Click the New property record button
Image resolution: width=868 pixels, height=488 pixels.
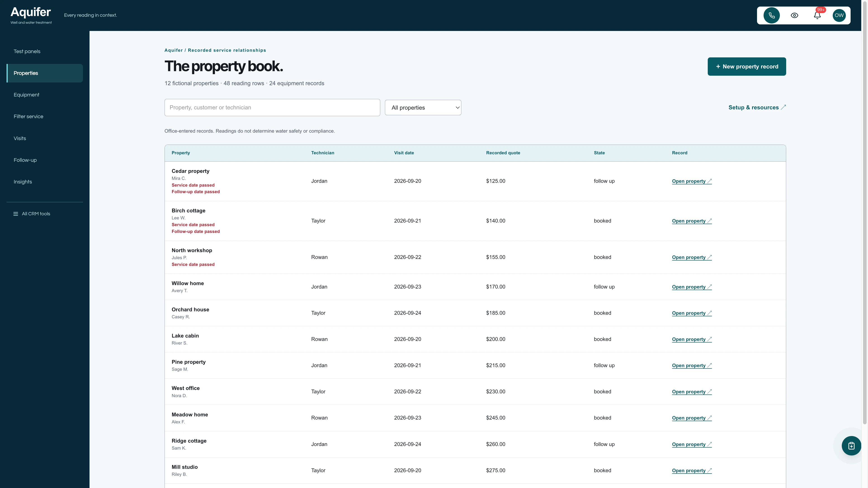[747, 67]
